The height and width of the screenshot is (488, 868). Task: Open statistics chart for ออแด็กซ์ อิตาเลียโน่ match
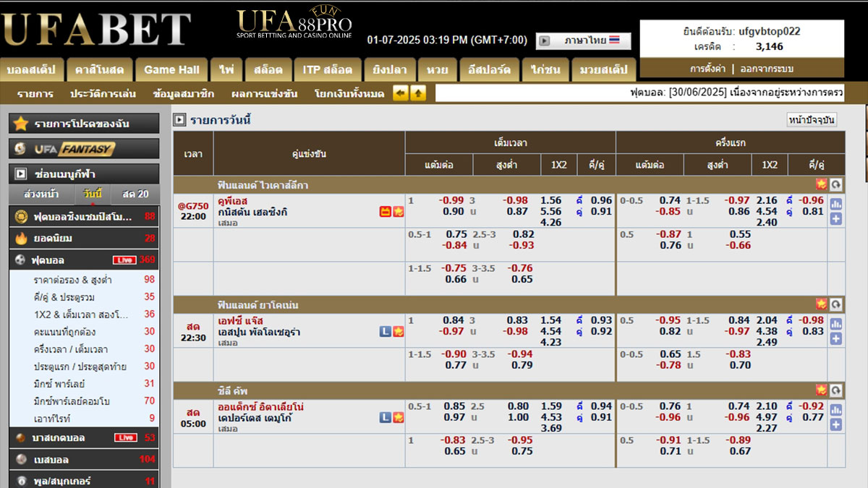coord(836,410)
